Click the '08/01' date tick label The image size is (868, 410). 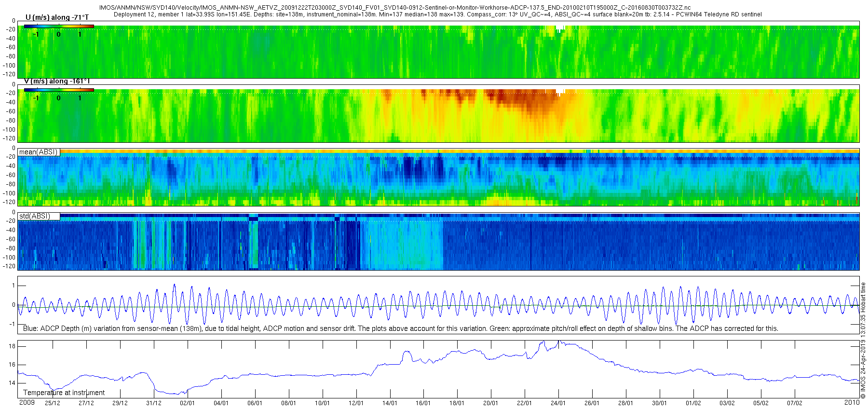tap(288, 403)
